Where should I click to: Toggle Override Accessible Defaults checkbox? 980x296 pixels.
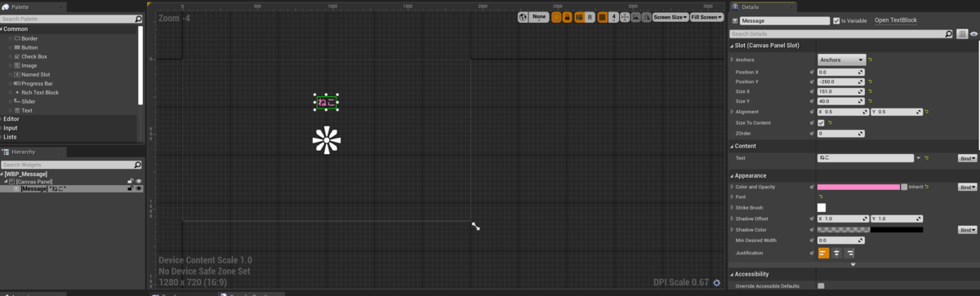(821, 285)
